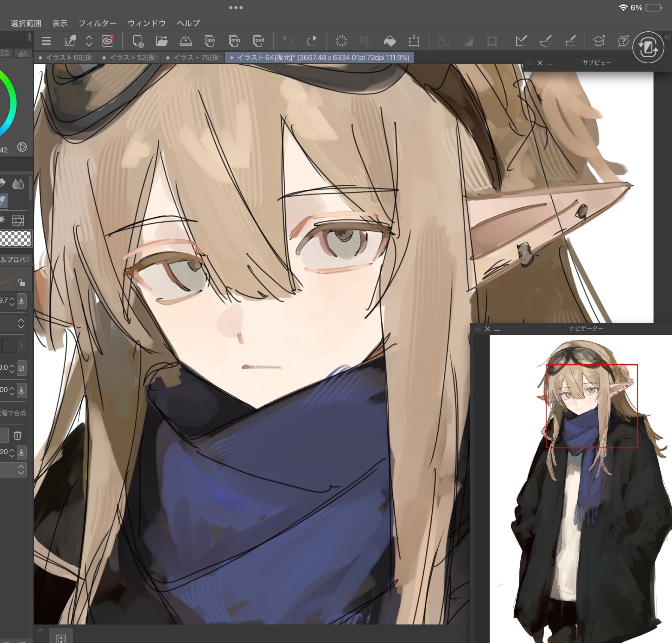This screenshot has height=643, width=672.
Task: Export canvas as JPG
Action: coord(209,41)
